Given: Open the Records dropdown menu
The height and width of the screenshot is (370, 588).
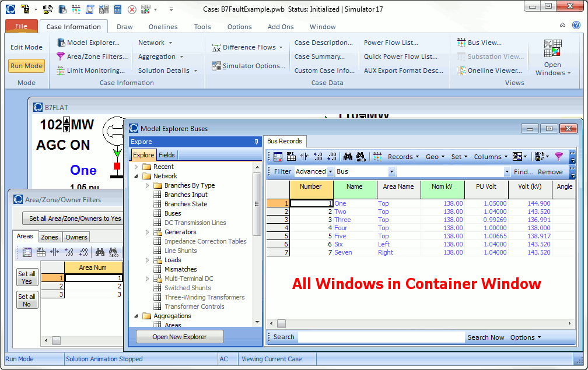Looking at the screenshot, I should [x=404, y=157].
